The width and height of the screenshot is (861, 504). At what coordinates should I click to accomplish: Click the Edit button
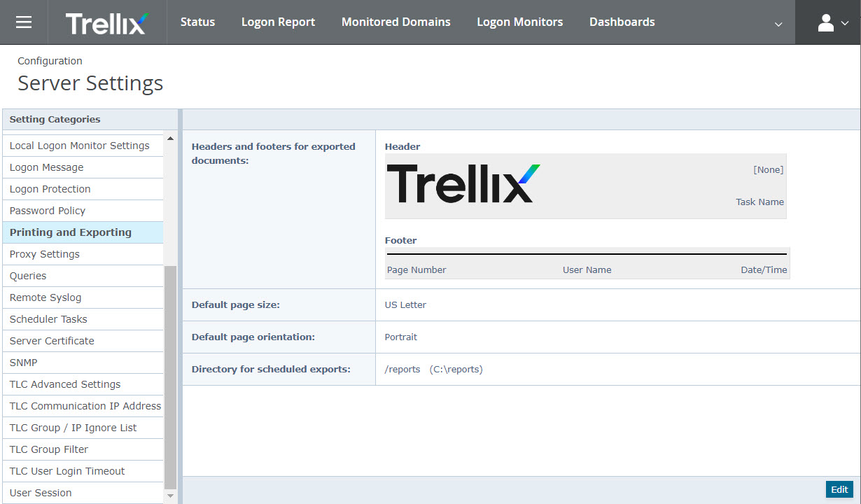click(839, 490)
